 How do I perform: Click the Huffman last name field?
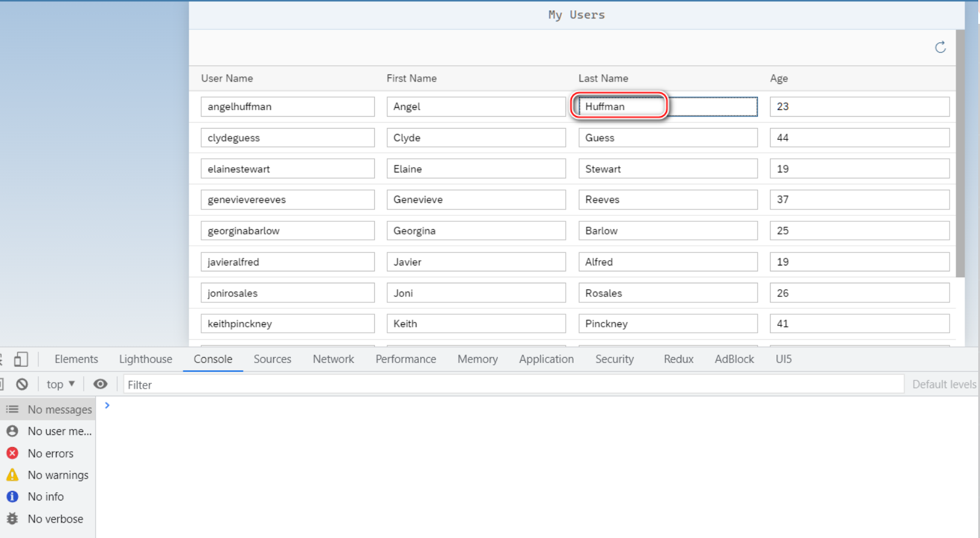coord(668,107)
